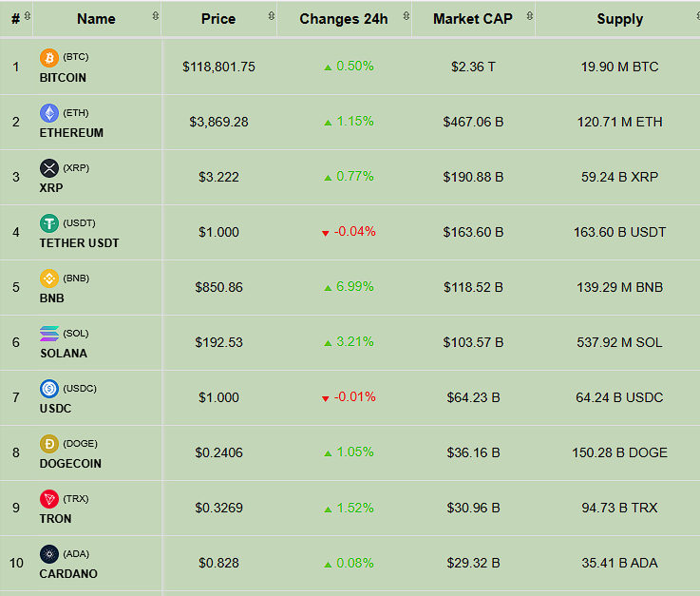Click the Name column header label

96,19
